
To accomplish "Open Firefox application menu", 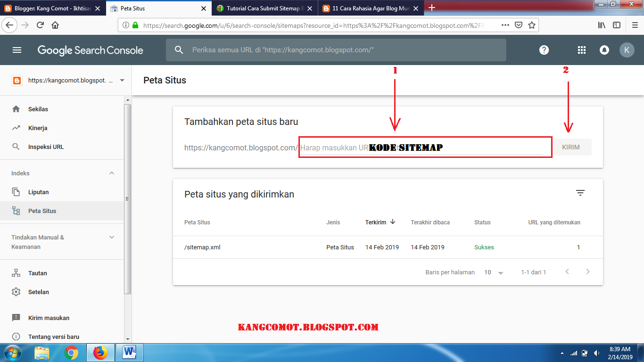I will point(635,25).
